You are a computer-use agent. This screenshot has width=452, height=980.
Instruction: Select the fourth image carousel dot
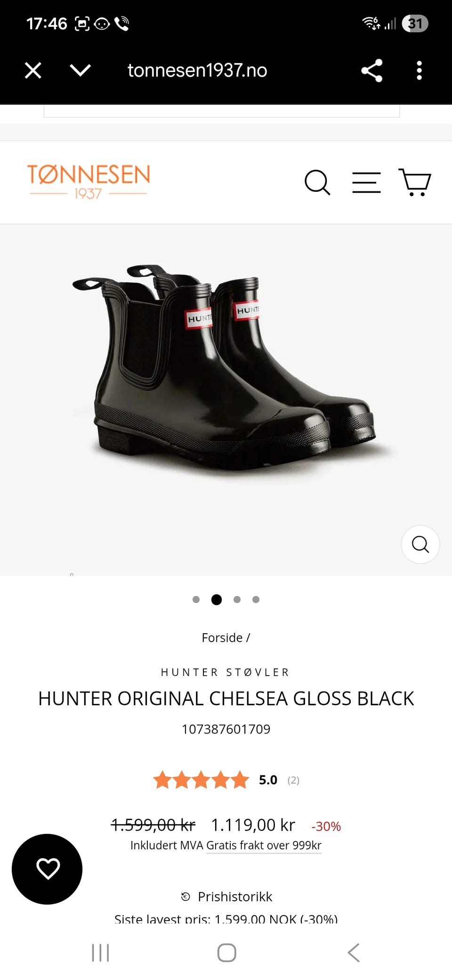[x=256, y=599]
